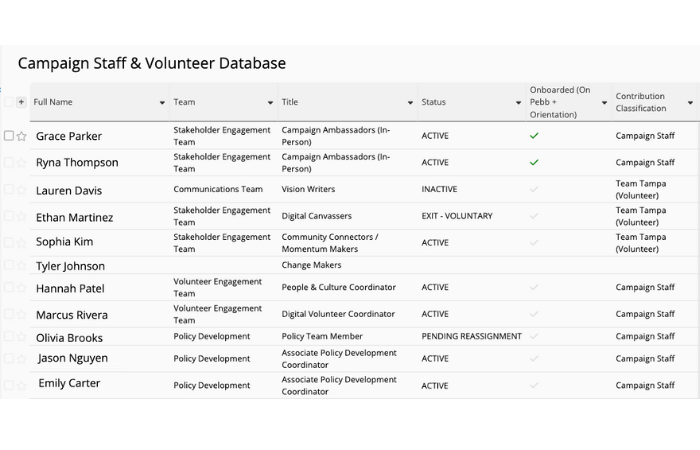
Task: Open the Full Name column dropdown arrow
Action: 163,103
